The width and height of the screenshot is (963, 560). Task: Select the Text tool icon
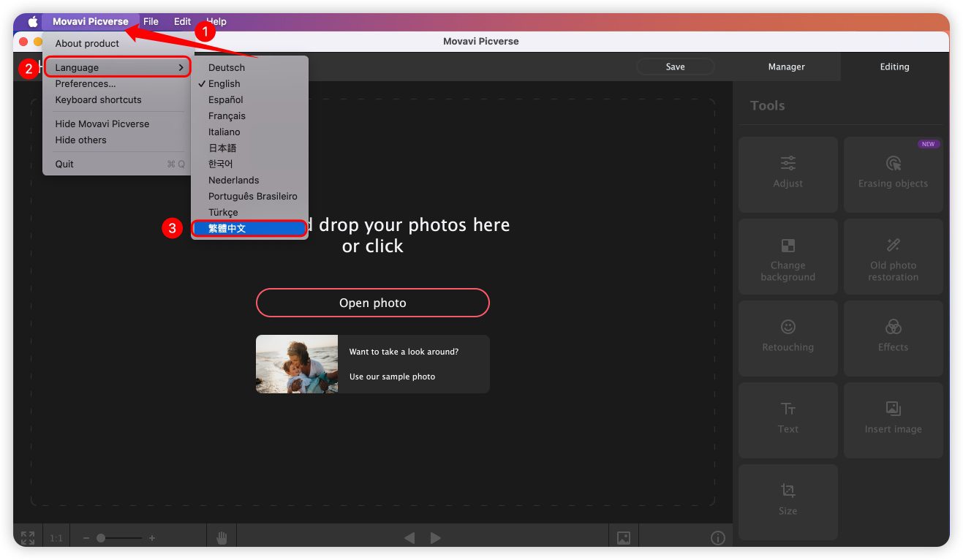coord(788,409)
